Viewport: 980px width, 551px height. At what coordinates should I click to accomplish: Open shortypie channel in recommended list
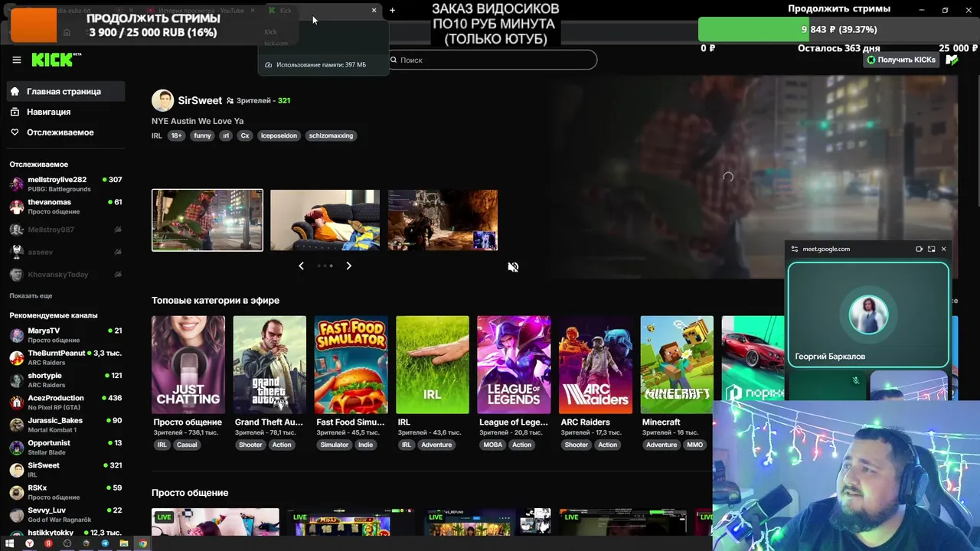(x=66, y=380)
